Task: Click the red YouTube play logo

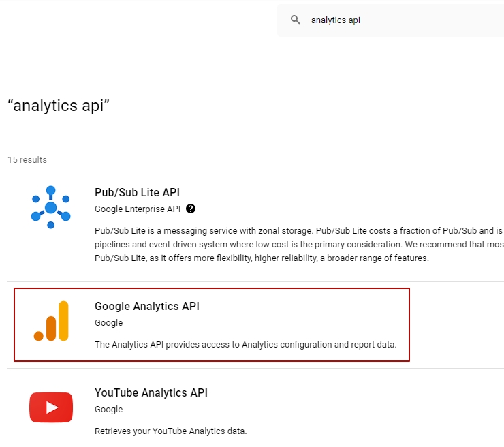Action: click(51, 407)
